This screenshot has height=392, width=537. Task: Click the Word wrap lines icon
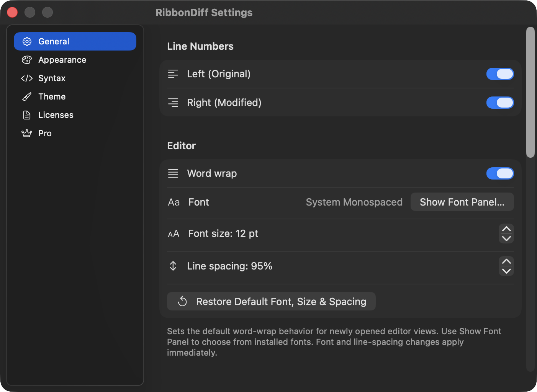click(x=173, y=173)
